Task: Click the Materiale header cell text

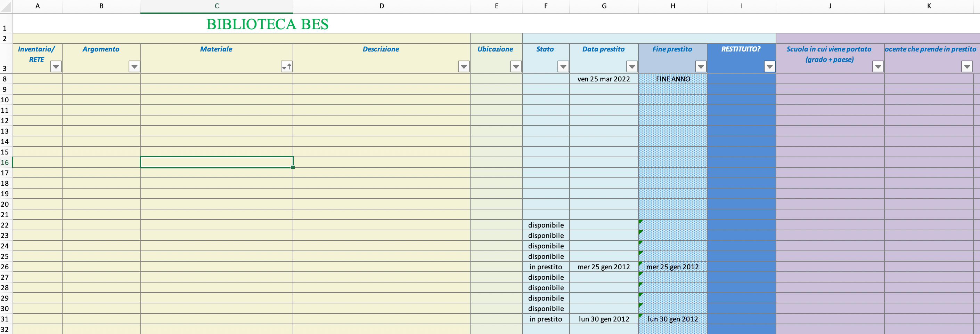Action: pos(216,49)
